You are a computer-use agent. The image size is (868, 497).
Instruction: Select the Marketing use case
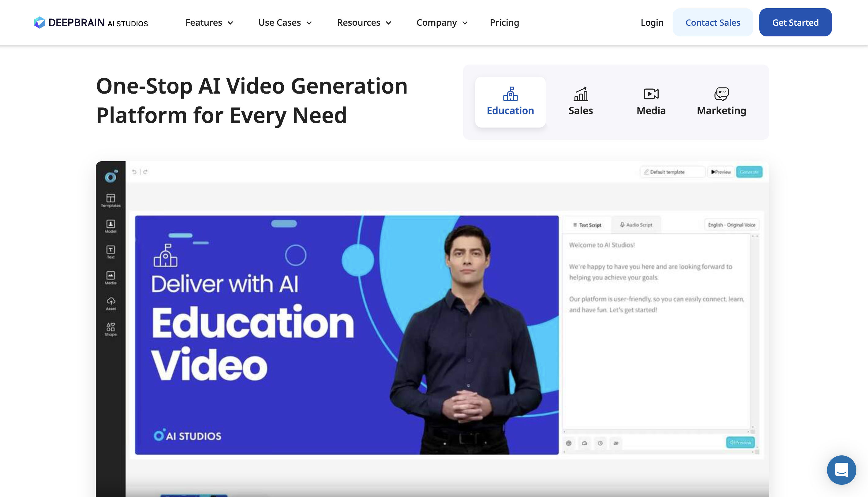point(721,102)
